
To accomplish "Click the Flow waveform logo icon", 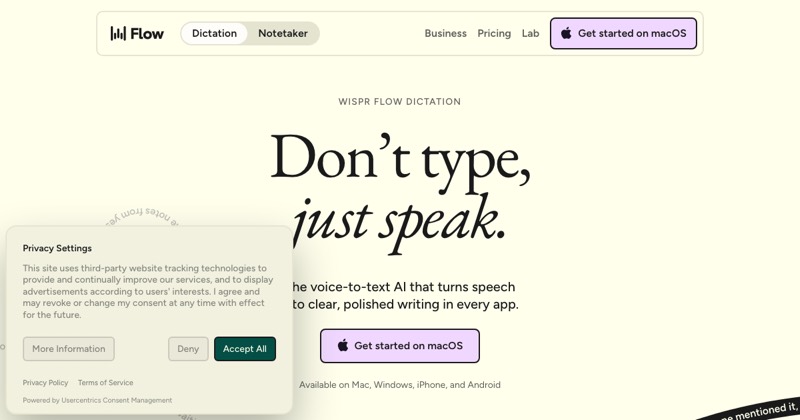I will tap(118, 34).
